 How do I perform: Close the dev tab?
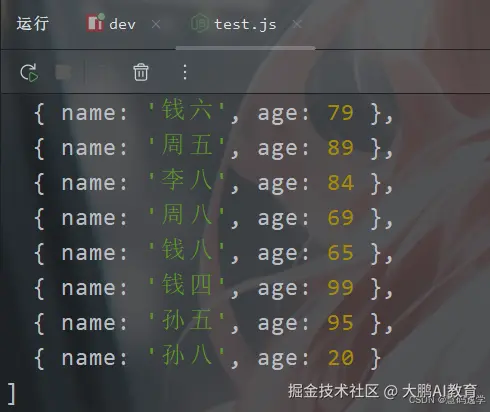click(156, 24)
